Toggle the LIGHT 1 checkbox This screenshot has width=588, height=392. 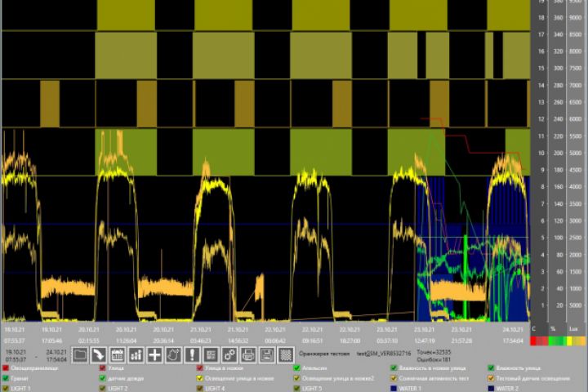6,389
